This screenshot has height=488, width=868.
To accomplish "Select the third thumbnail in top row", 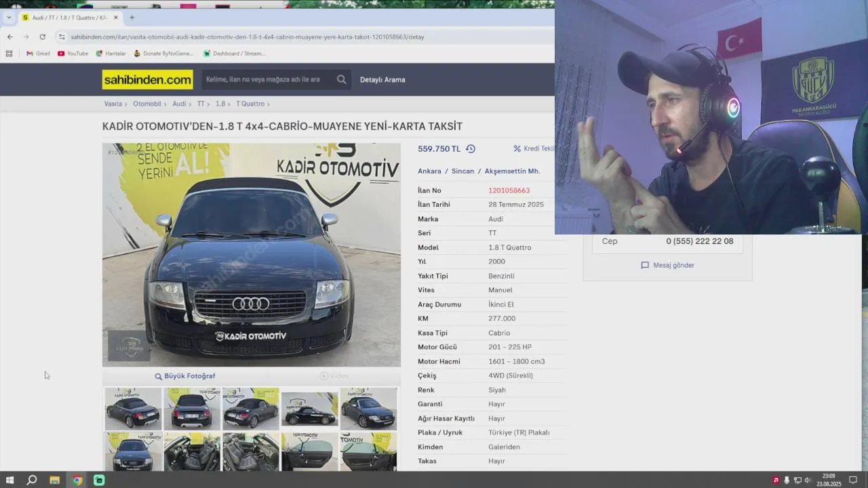I will pos(251,409).
